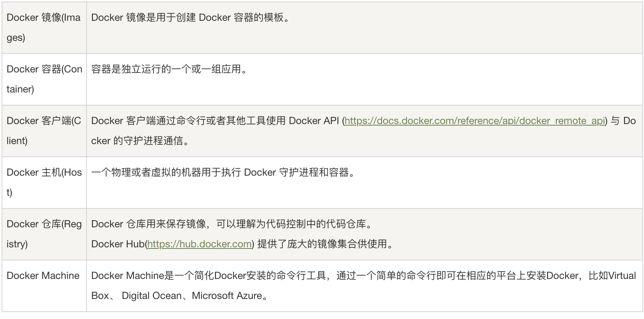Select the 'Docker 客户端(Client)' cell
The width and height of the screenshot is (644, 319).
pos(44,131)
